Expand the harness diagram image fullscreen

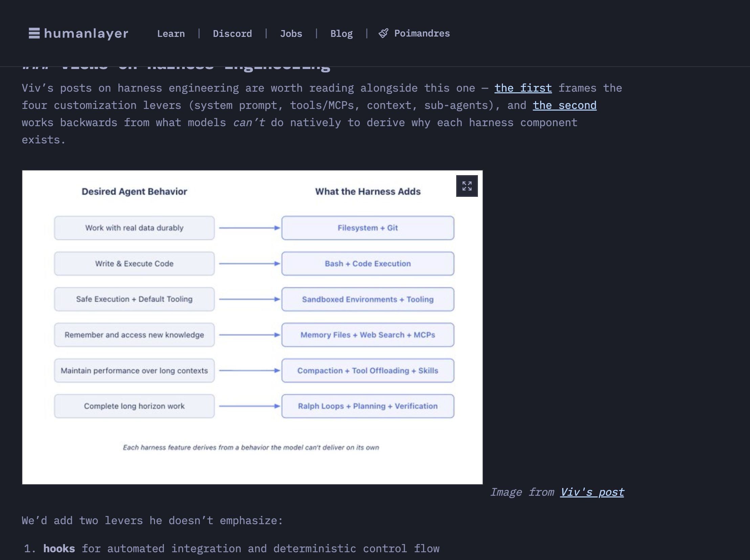tap(467, 186)
